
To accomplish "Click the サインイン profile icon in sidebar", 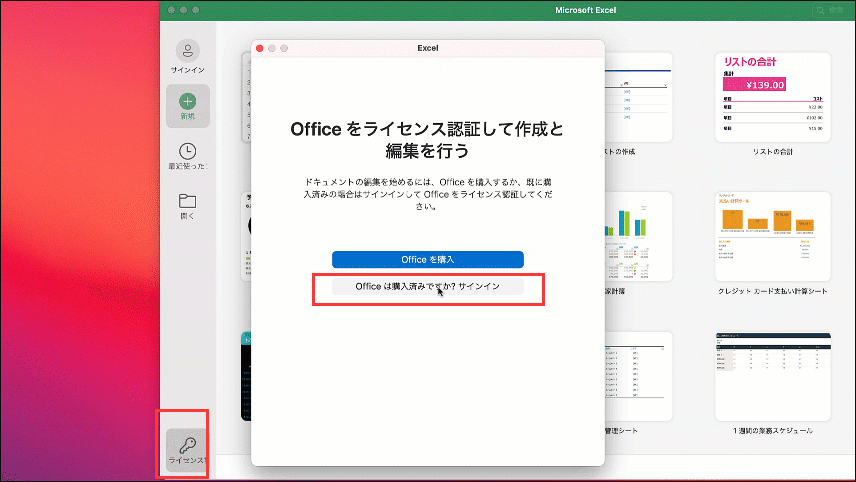I will coord(187,51).
